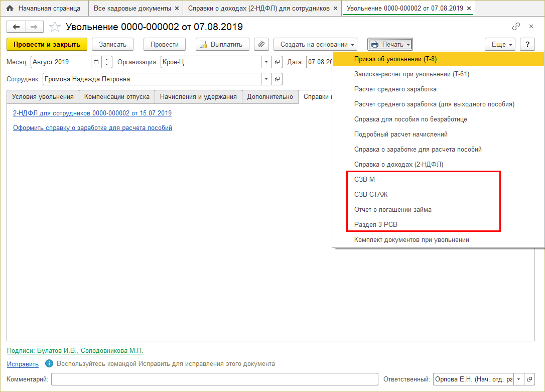This screenshot has height=392, width=545.
Task: Select СЗВ-СТАЖ from print menu
Action: pyautogui.click(x=370, y=194)
